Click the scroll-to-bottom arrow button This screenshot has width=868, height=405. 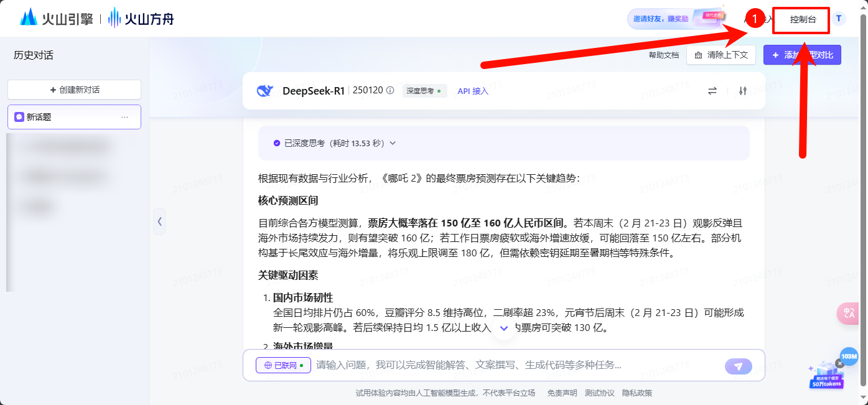coord(504,328)
